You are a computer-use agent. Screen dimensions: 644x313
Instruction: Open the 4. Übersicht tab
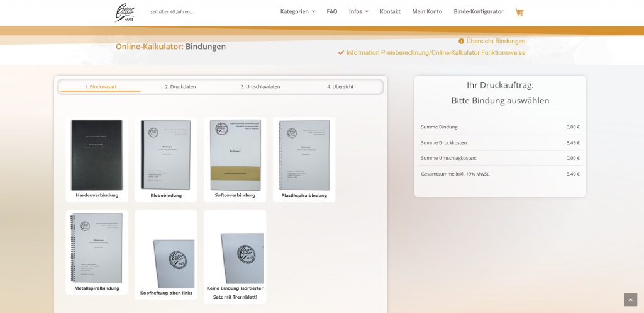pyautogui.click(x=340, y=86)
